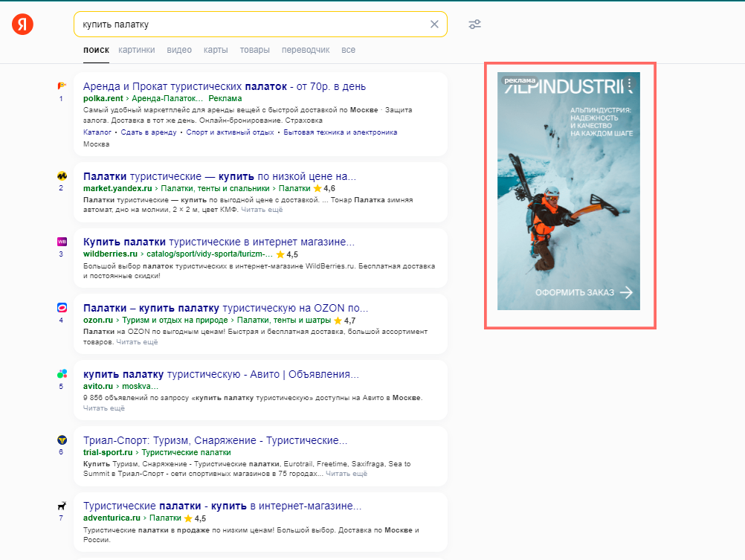Open search settings filter icon
This screenshot has width=745, height=560.
point(474,25)
